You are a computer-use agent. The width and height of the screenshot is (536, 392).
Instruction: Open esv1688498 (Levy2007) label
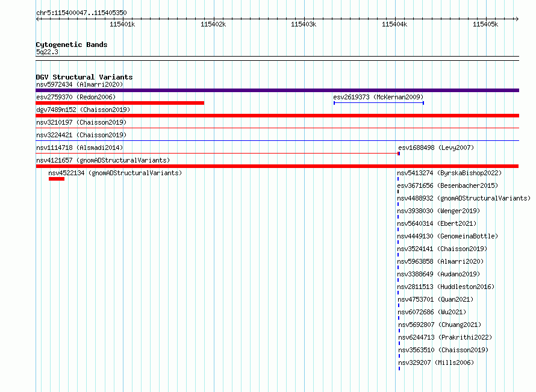pyautogui.click(x=436, y=148)
